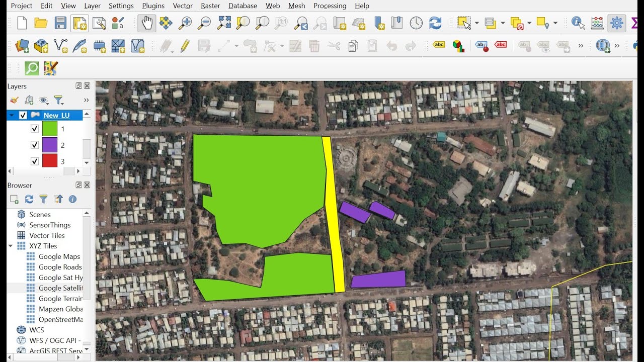Click New GeoPackage Layer icon
Image resolution: width=644 pixels, height=362 pixels.
pyautogui.click(x=41, y=46)
